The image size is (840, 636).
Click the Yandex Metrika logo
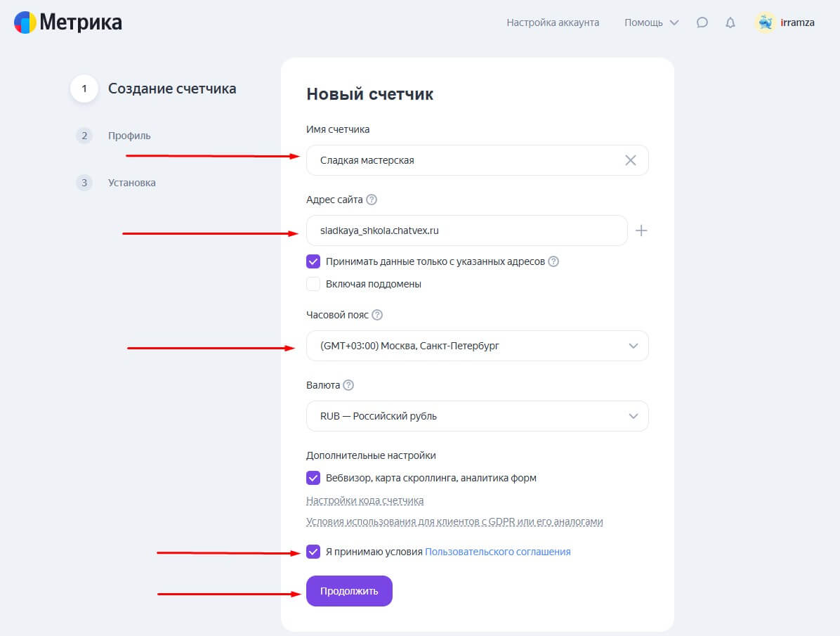click(68, 22)
